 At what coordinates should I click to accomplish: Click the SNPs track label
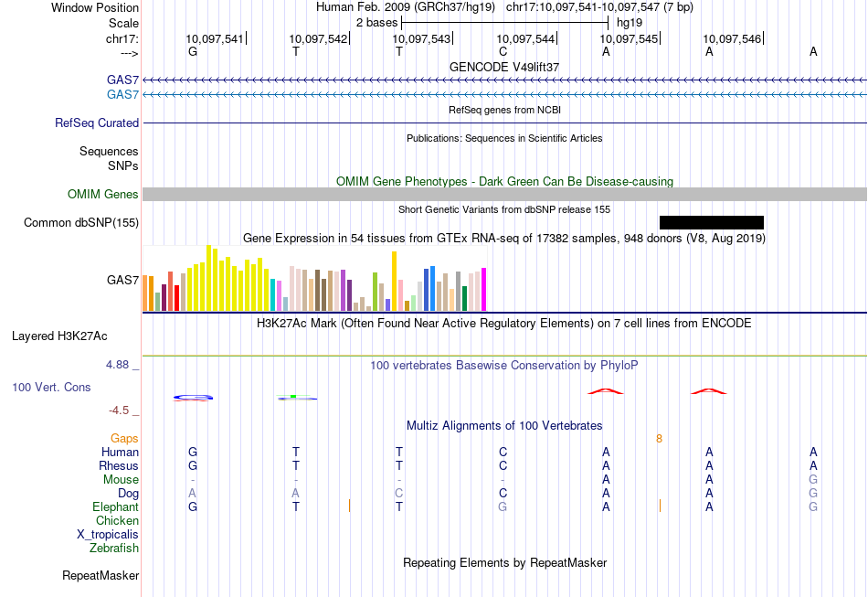pos(123,165)
